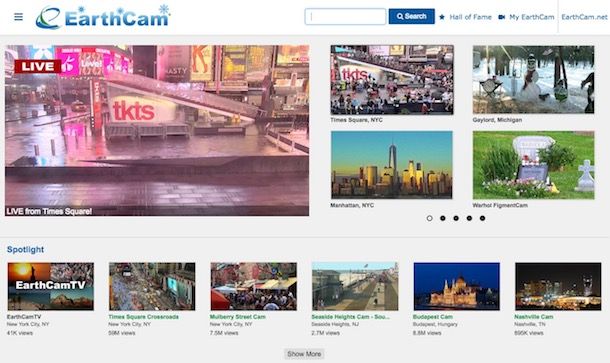Click the Nashville, TN location text
The width and height of the screenshot is (610, 363).
(530, 324)
